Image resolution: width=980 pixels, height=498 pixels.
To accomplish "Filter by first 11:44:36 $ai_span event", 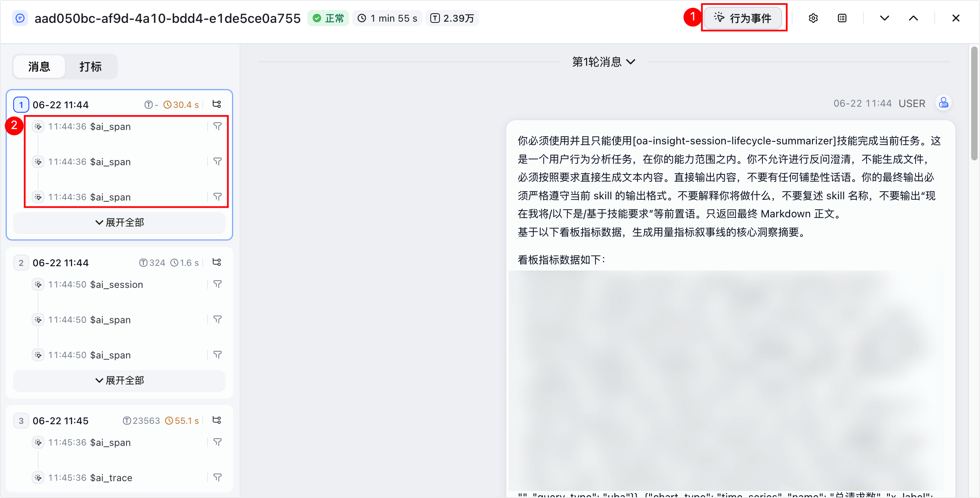I will point(218,126).
